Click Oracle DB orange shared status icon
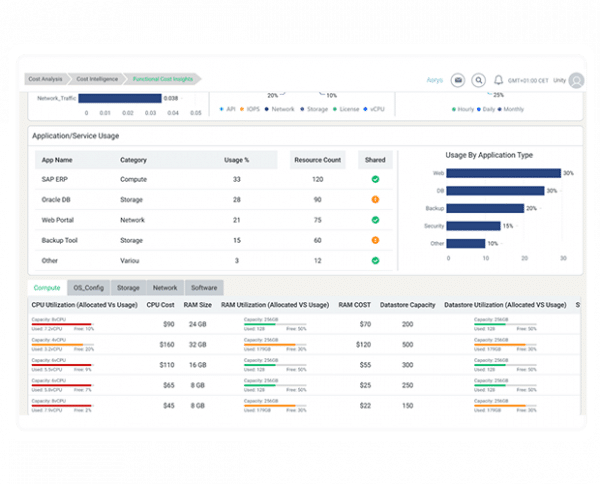600x484 pixels. 375,200
